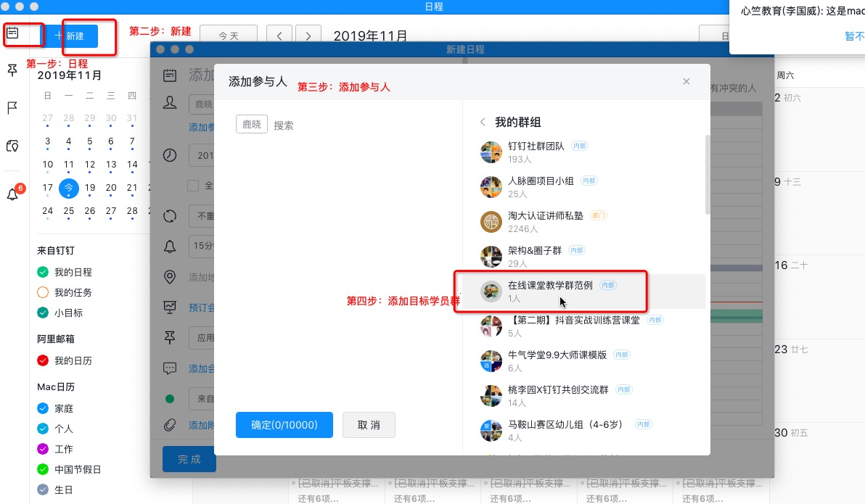Toggle 生日 calendar checkbox

point(43,489)
